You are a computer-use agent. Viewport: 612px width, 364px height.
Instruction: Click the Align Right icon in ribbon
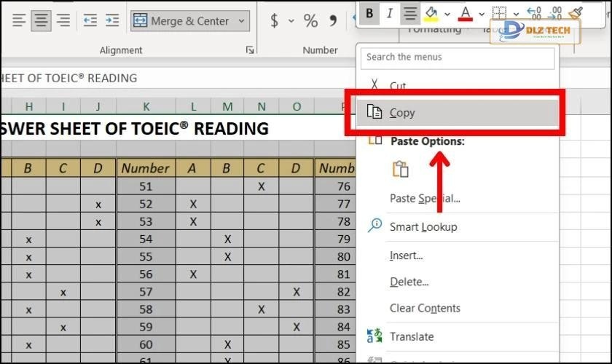pos(63,21)
